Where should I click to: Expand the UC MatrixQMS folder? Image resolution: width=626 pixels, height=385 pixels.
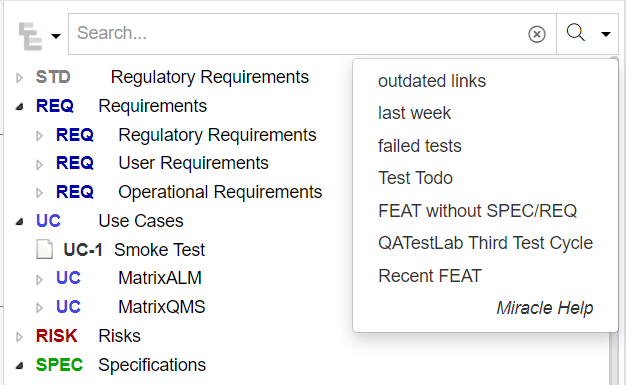coord(39,308)
